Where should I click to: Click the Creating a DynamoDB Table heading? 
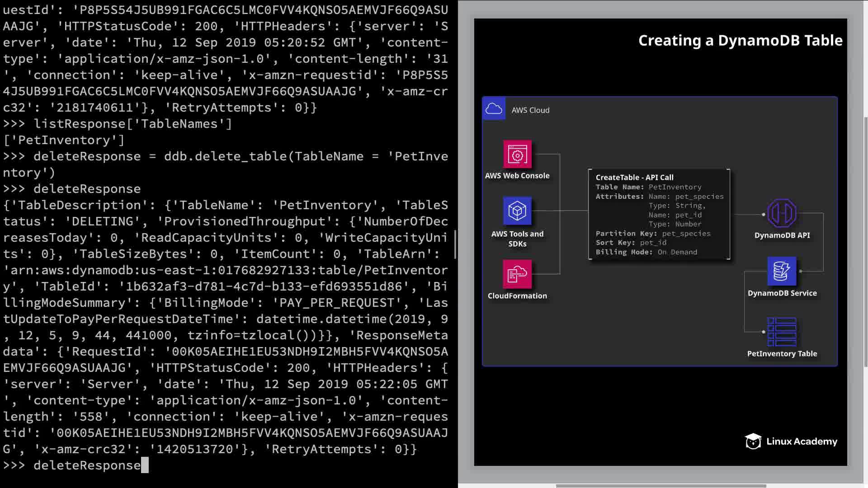point(740,41)
